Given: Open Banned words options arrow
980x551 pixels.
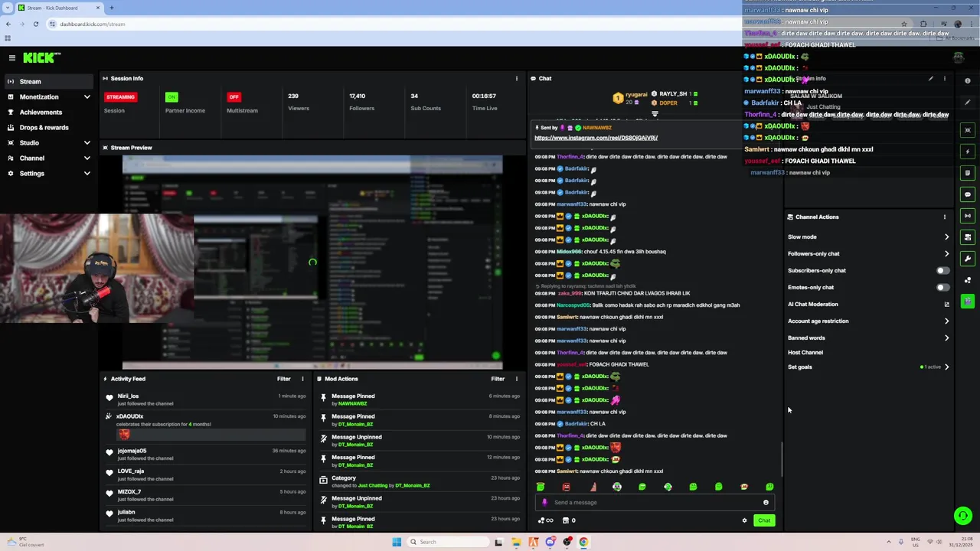Looking at the screenshot, I should [946, 338].
